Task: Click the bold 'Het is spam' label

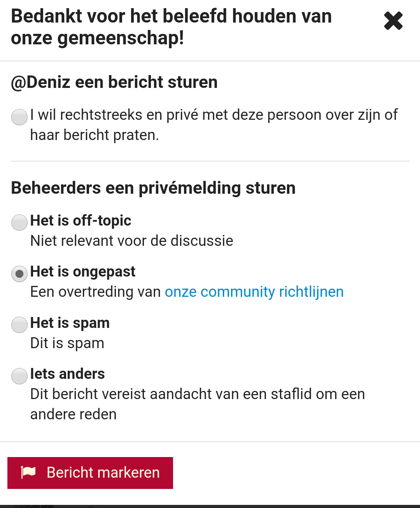Action: pyautogui.click(x=70, y=323)
